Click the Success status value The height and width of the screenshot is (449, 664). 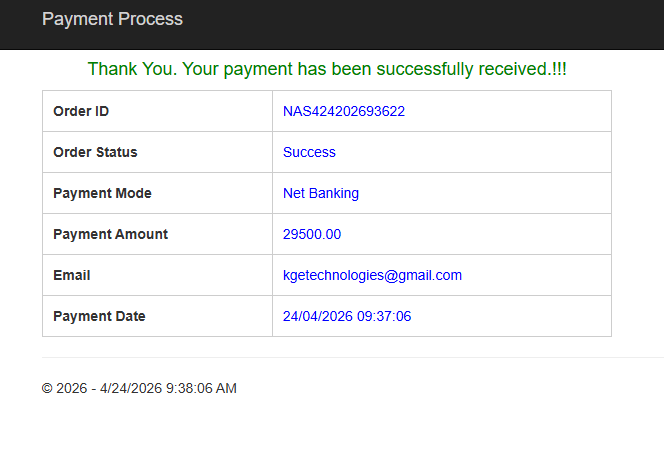coord(309,152)
